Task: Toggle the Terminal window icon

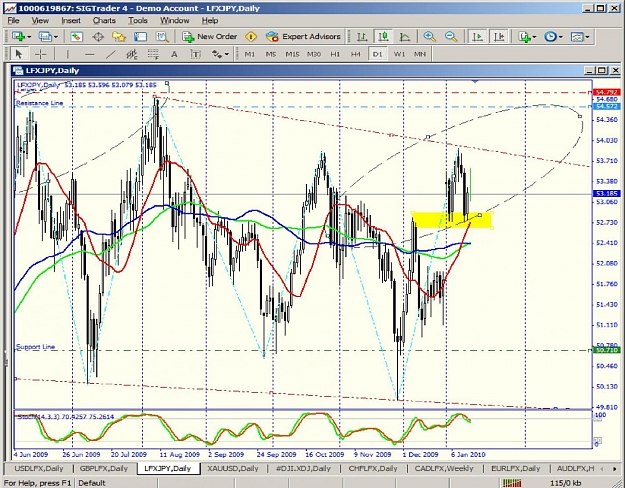Action: pyautogui.click(x=140, y=37)
